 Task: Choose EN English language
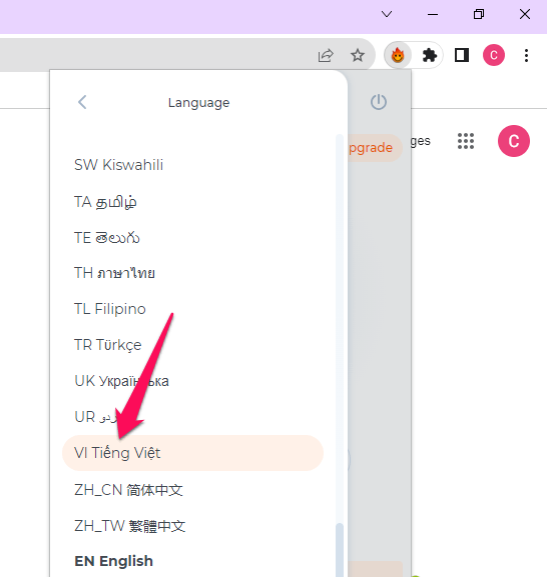193,561
